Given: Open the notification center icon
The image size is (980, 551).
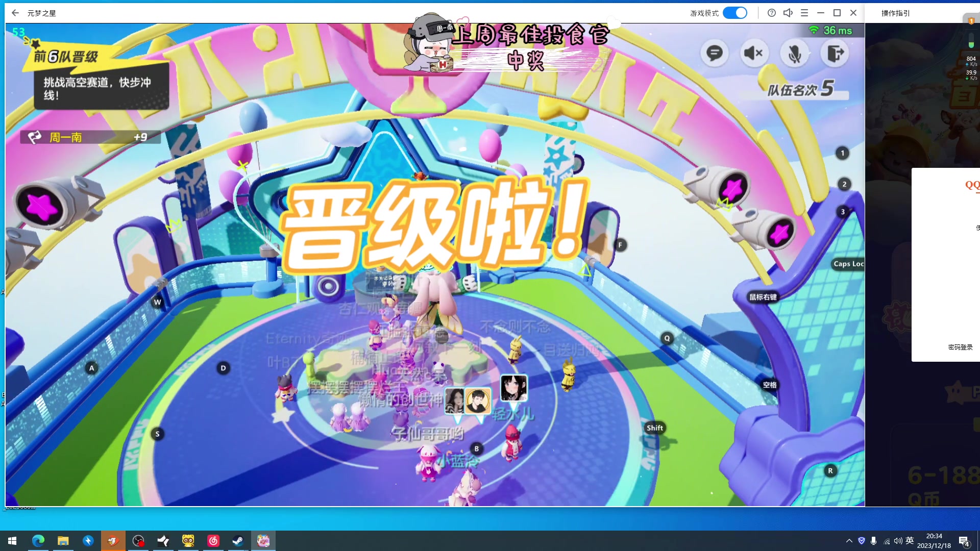Looking at the screenshot, I should point(964,541).
